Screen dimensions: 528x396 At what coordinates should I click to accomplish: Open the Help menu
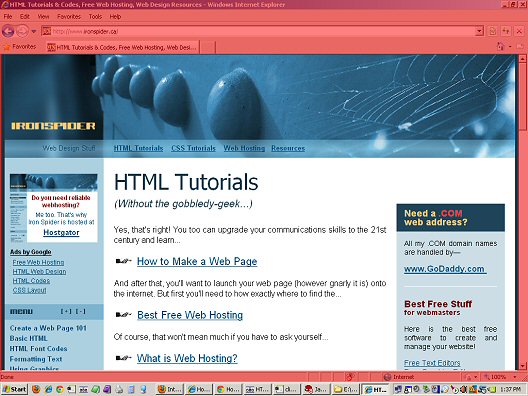[x=115, y=16]
